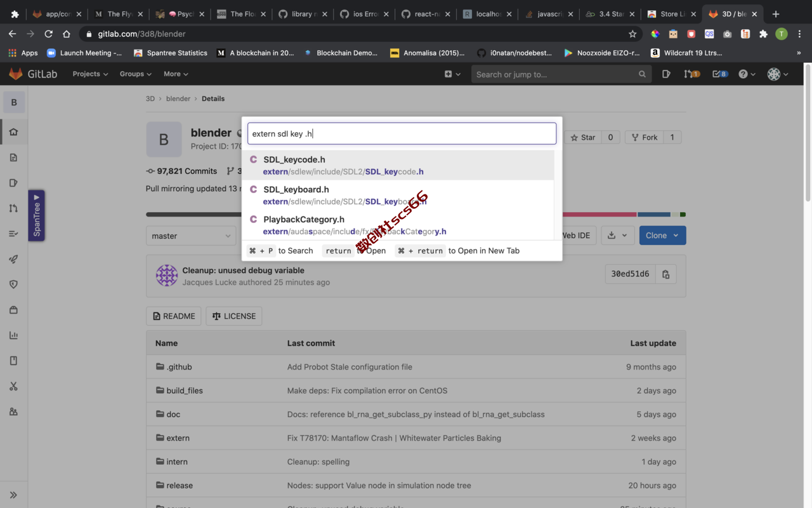The image size is (812, 508).
Task: Open the LICENSE button
Action: [234, 316]
